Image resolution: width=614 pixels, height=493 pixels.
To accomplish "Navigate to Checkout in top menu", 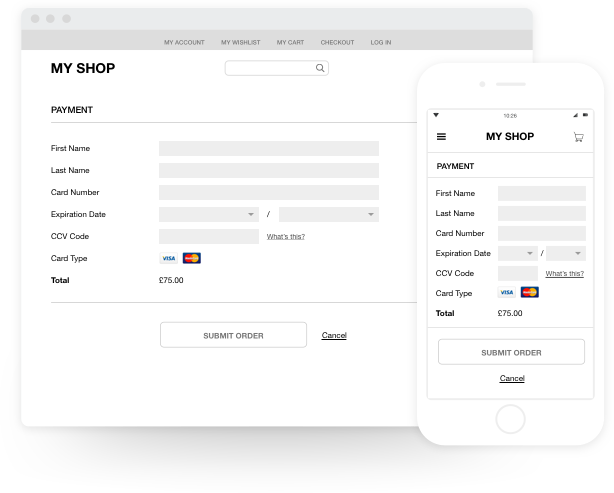I will tap(337, 42).
